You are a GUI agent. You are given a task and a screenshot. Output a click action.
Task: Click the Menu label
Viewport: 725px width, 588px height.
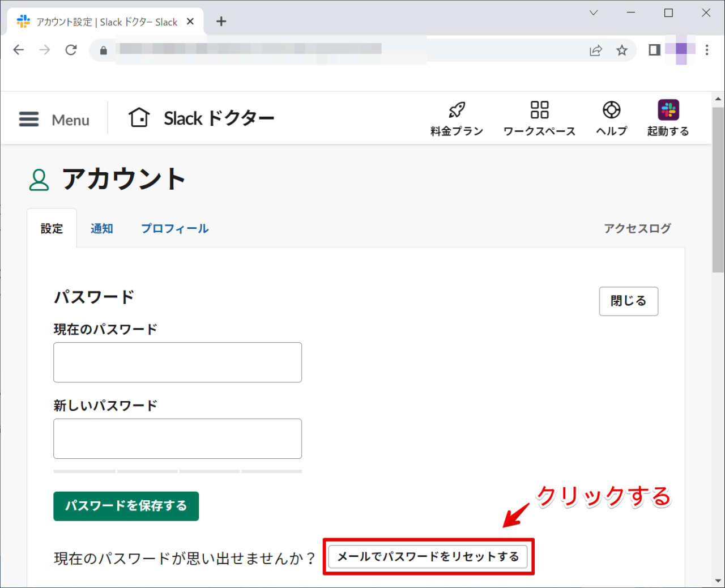71,120
